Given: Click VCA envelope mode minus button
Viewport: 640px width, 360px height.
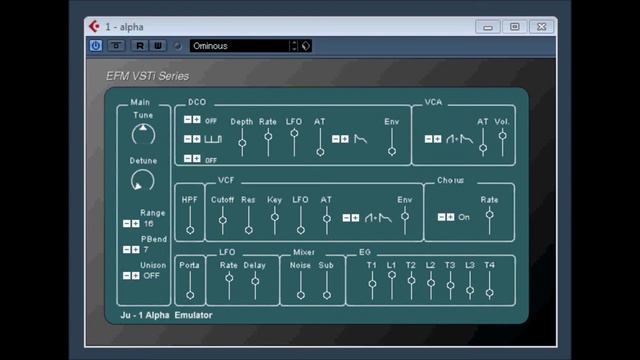Looking at the screenshot, I should click(428, 139).
